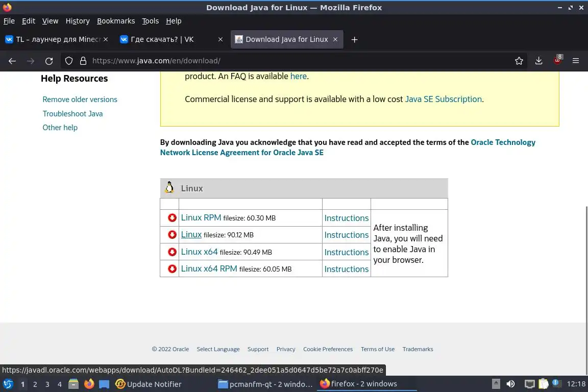This screenshot has width=588, height=392.
Task: Open the tracking protection shield icon
Action: coord(68,61)
